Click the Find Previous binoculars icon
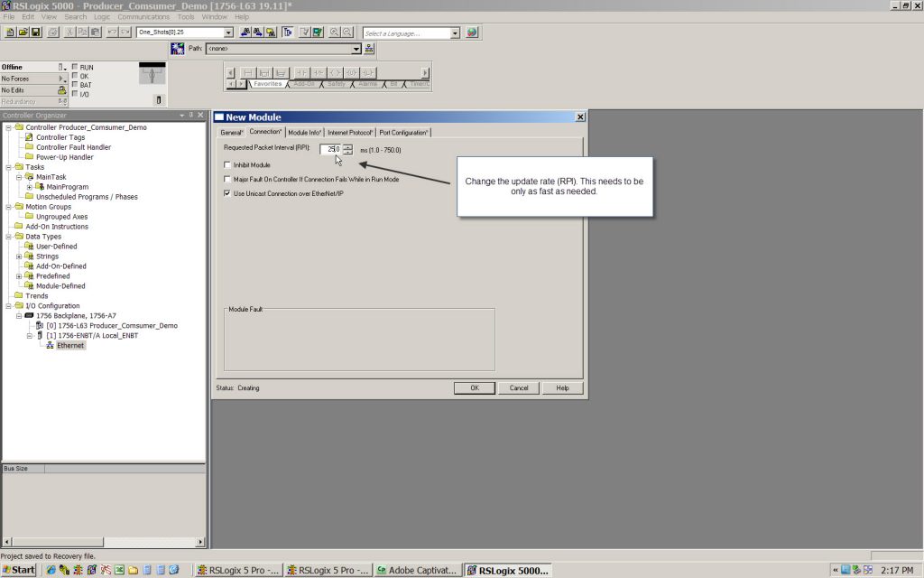This screenshot has height=578, width=924. [x=245, y=33]
